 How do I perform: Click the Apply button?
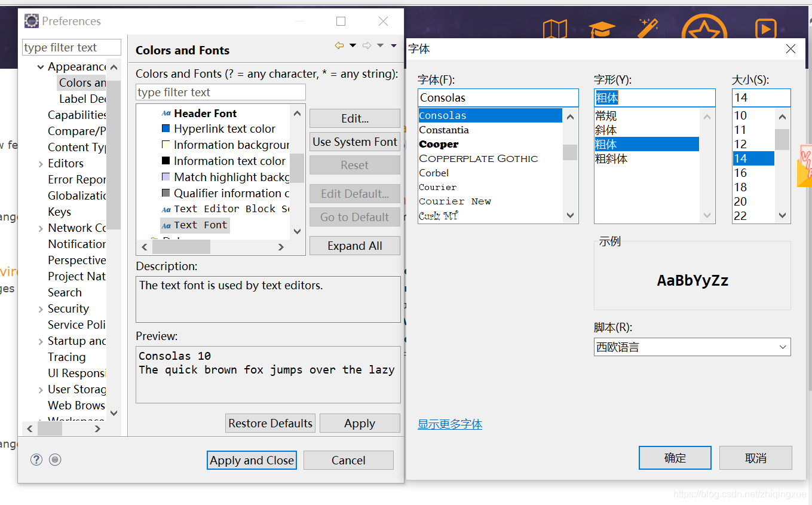tap(360, 423)
